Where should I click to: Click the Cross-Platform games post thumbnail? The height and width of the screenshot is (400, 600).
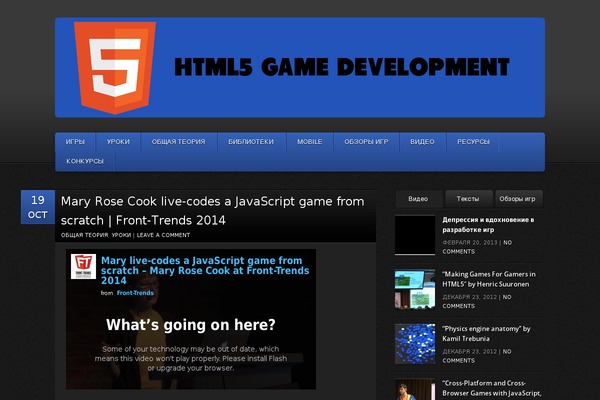click(x=415, y=389)
